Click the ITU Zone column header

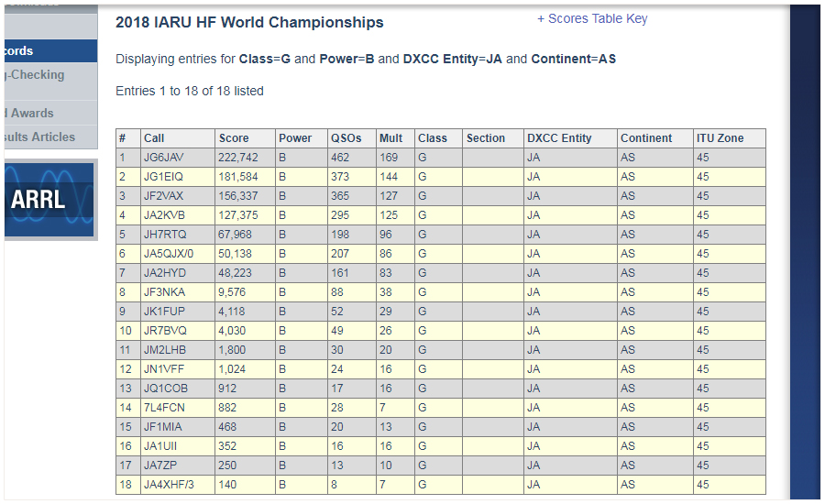pyautogui.click(x=719, y=138)
